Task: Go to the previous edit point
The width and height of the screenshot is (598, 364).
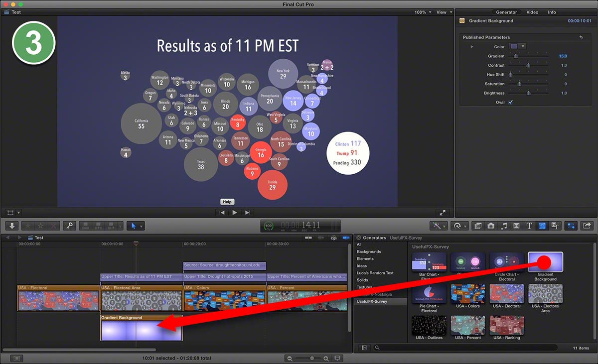Action: 222,213
